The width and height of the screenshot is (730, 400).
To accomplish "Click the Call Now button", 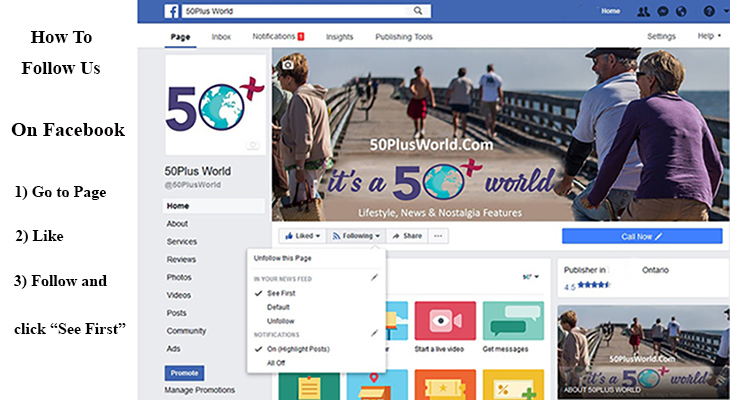I will pyautogui.click(x=642, y=236).
